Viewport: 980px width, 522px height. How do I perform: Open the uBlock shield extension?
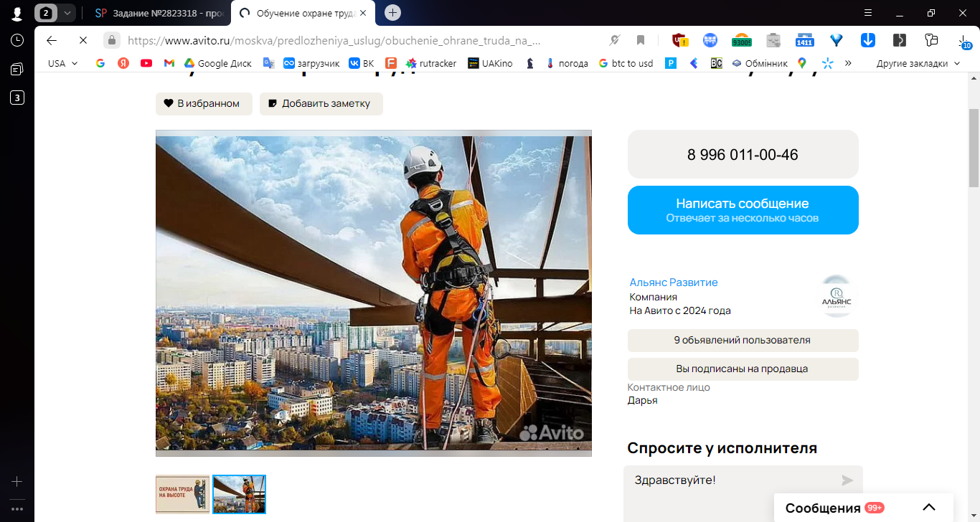[679, 40]
